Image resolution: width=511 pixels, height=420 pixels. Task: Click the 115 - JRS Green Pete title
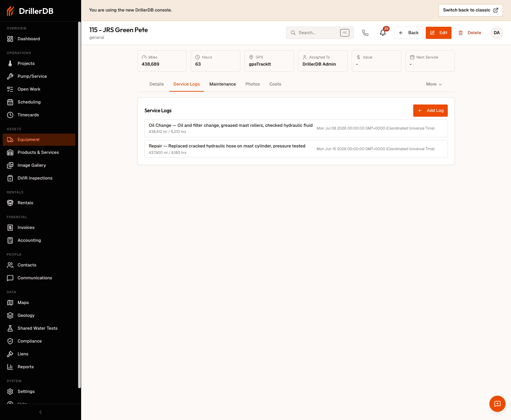pyautogui.click(x=118, y=30)
